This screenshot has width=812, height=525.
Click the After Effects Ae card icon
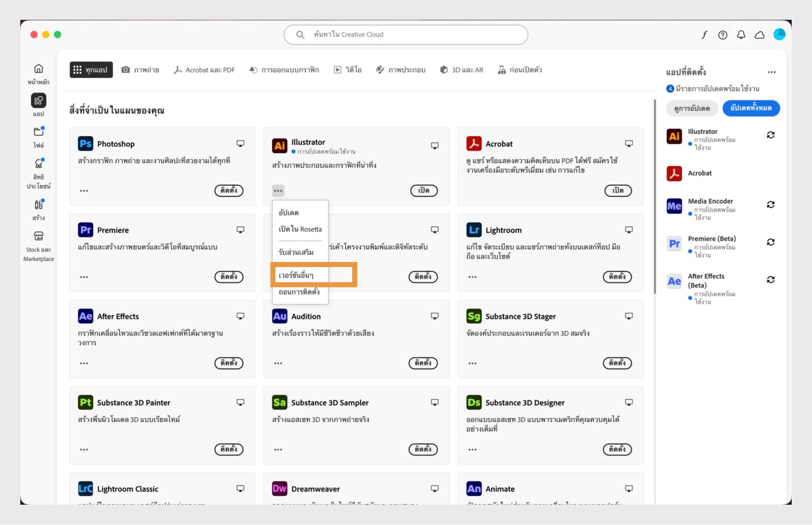(86, 316)
